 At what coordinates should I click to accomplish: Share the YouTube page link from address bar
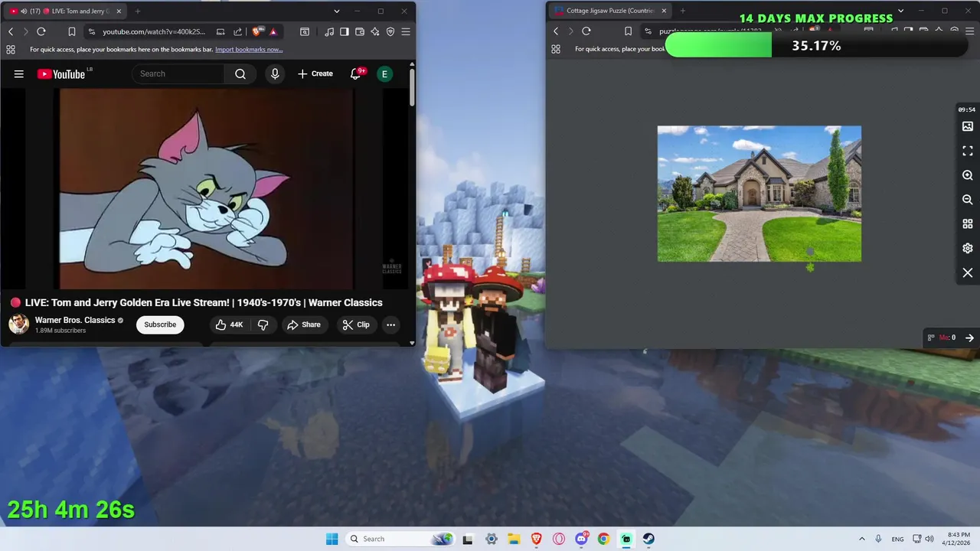pyautogui.click(x=237, y=31)
